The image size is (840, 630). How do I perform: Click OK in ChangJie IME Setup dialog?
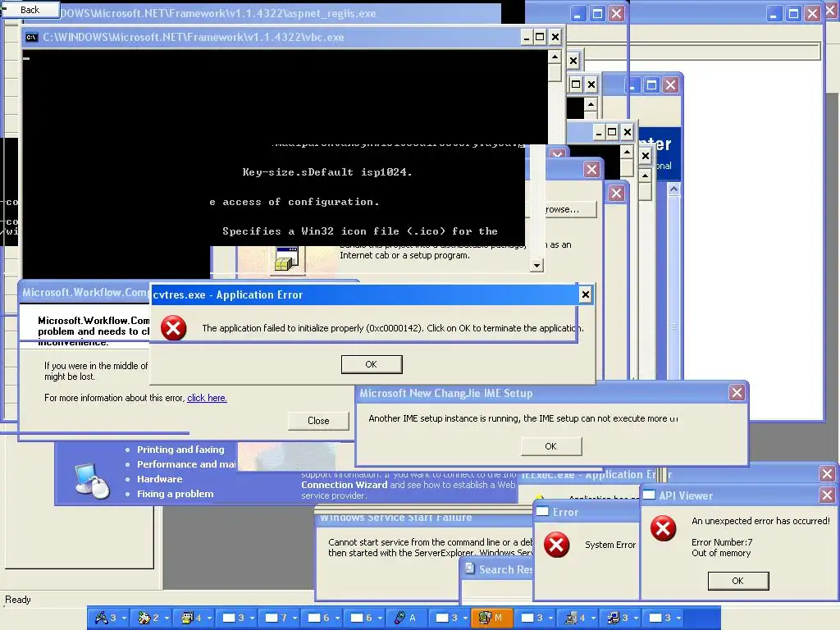coord(550,446)
